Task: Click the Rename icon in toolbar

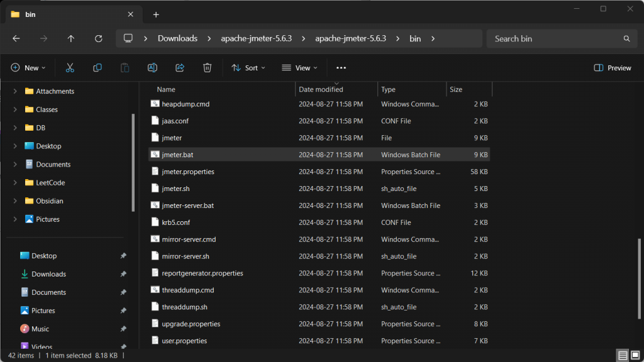Action: pyautogui.click(x=152, y=68)
